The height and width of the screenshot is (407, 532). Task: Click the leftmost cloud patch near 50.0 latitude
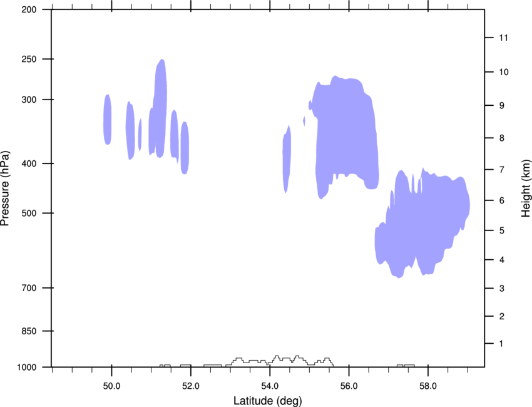[107, 120]
